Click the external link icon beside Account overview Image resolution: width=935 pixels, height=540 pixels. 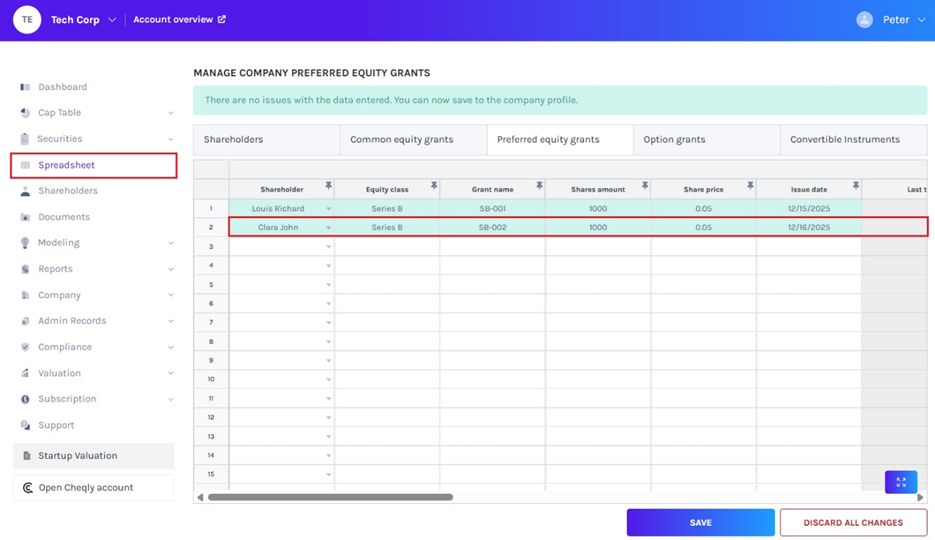pos(222,19)
